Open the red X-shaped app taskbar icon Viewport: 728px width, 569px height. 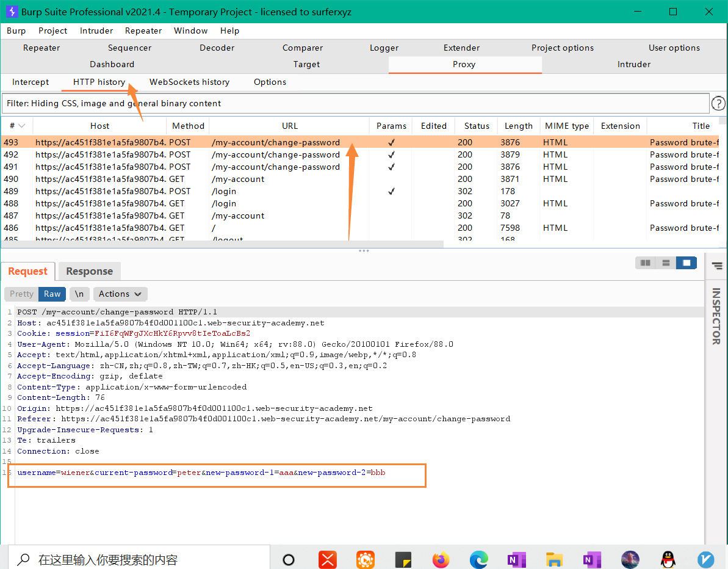(x=327, y=560)
